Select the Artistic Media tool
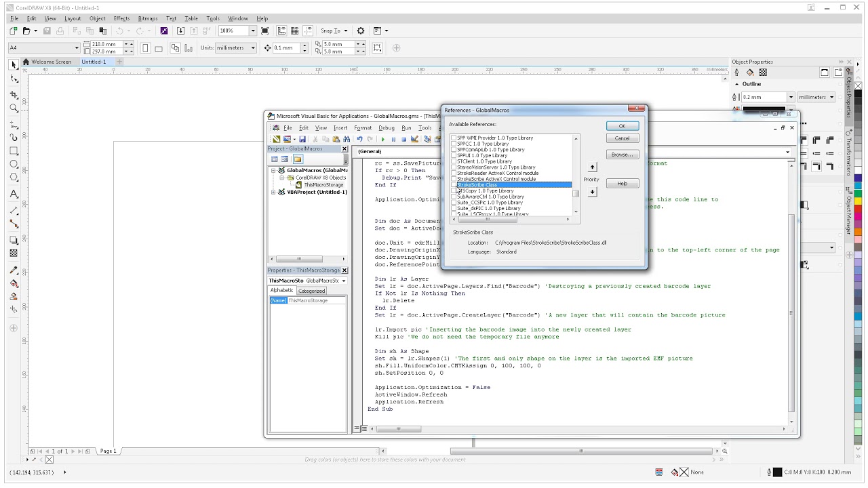The image size is (868, 488). (x=14, y=138)
